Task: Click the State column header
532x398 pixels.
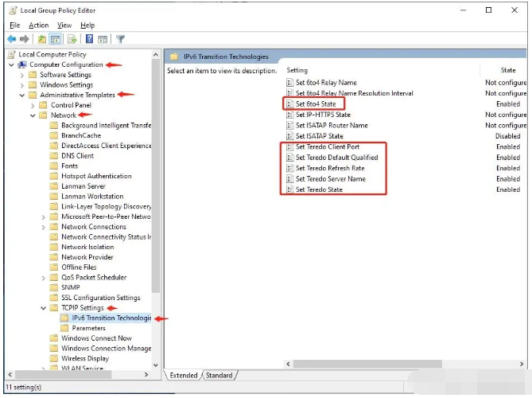Action: click(508, 70)
